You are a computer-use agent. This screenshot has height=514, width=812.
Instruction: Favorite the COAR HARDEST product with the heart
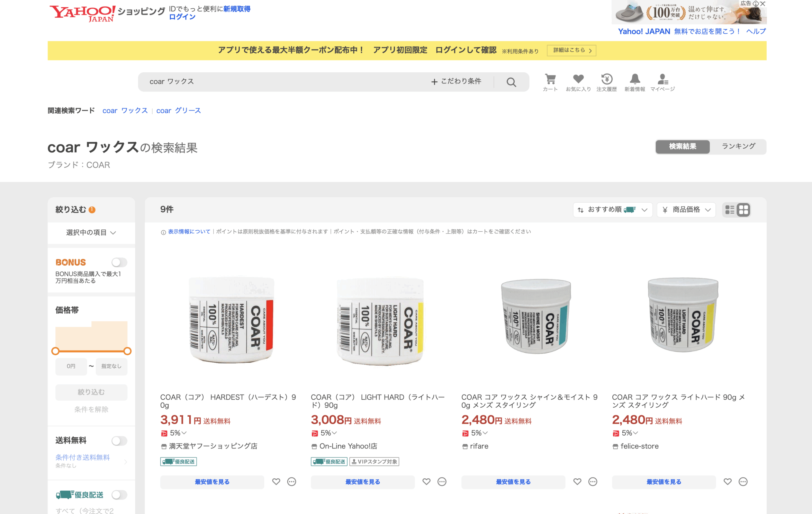pyautogui.click(x=276, y=482)
